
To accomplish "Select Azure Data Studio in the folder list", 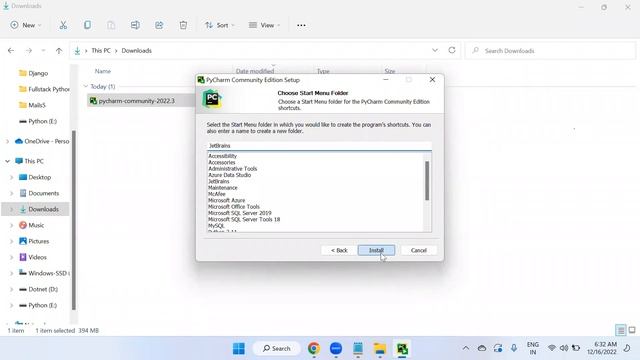I will click(229, 175).
